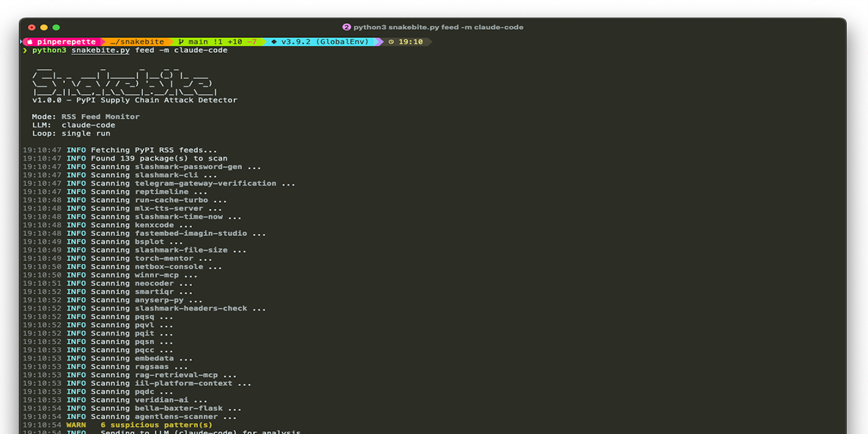The width and height of the screenshot is (868, 434).
Task: Click the yellow WARN level label
Action: click(x=76, y=425)
